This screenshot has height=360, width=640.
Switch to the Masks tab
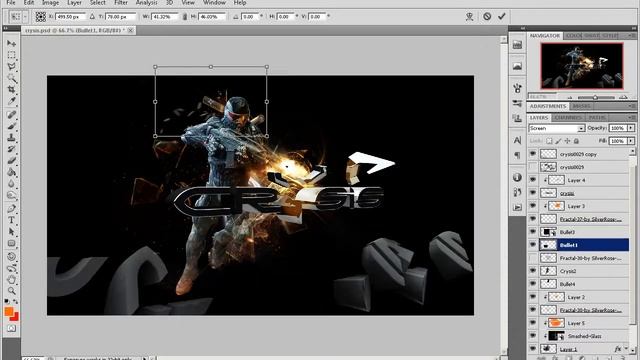click(581, 106)
